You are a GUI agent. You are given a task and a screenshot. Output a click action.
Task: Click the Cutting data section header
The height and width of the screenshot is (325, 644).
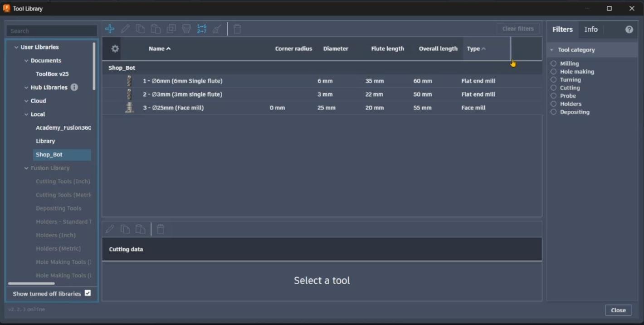(x=322, y=249)
